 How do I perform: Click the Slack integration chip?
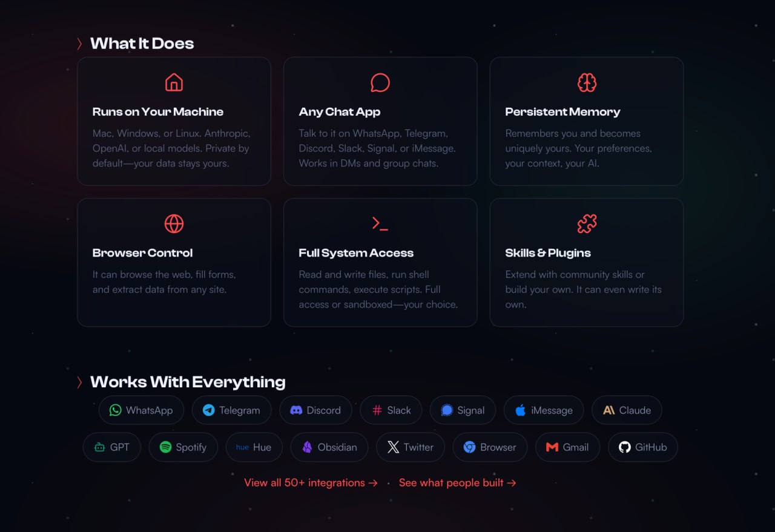coord(391,410)
